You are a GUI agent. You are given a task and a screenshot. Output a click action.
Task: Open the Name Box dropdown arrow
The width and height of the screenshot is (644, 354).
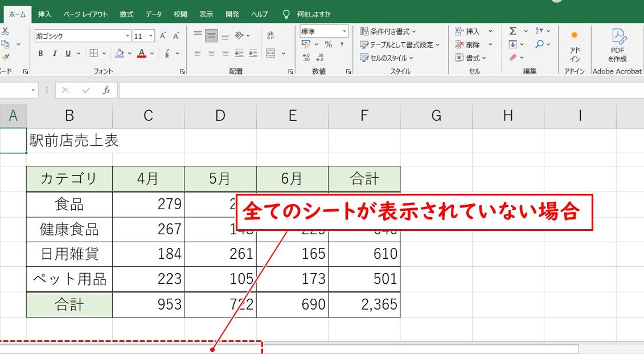[33, 90]
